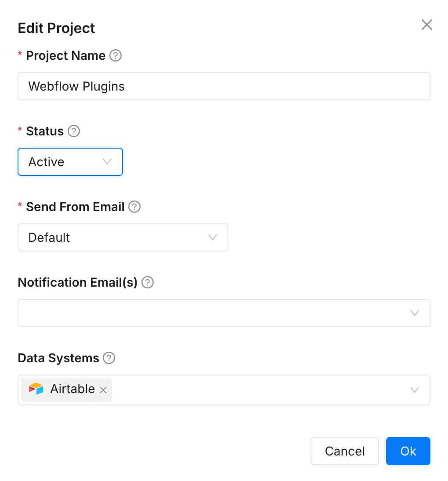This screenshot has height=481, width=448.
Task: Remove the Airtable tag with its x
Action: point(103,390)
